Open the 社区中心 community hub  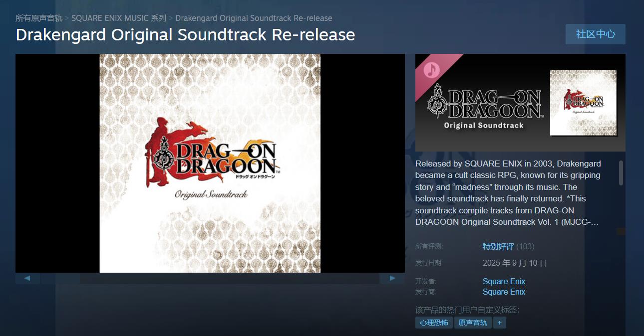596,34
